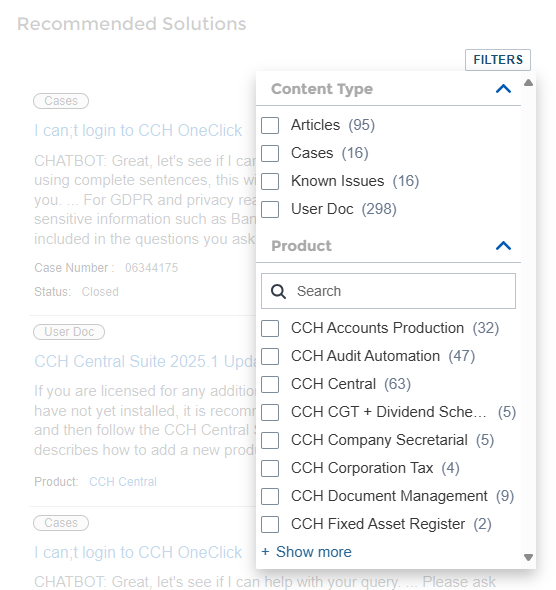
Task: Open the first 'I can;t login to CCH OneClick' result
Action: (x=138, y=131)
